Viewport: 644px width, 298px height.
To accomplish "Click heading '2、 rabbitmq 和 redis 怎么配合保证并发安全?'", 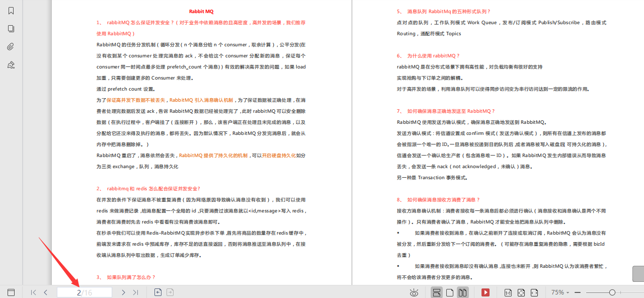I will 148,188.
